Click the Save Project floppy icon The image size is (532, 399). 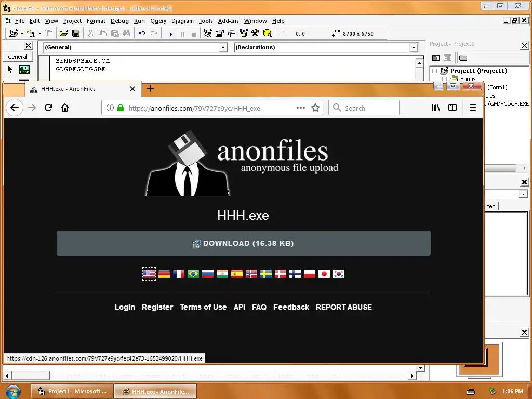(x=76, y=33)
